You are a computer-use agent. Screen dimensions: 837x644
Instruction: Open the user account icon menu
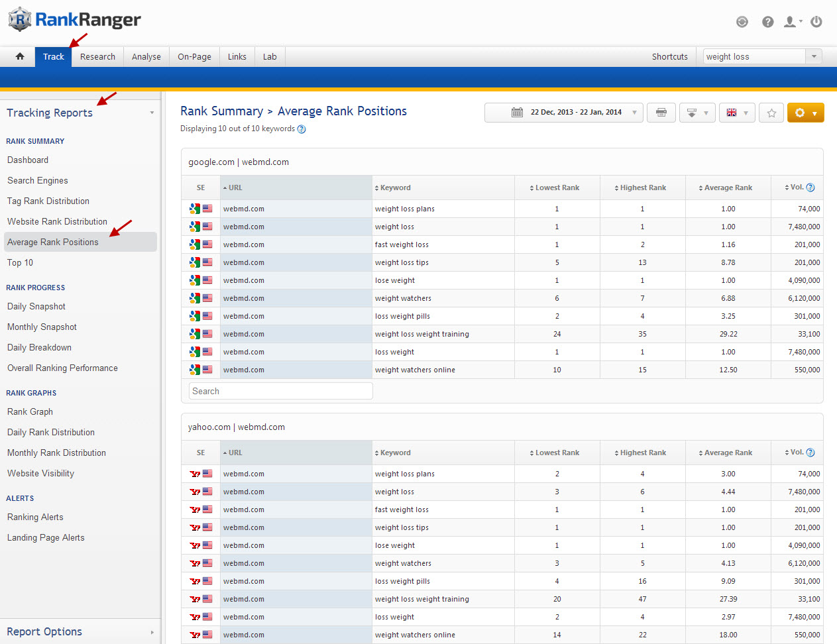click(x=792, y=22)
